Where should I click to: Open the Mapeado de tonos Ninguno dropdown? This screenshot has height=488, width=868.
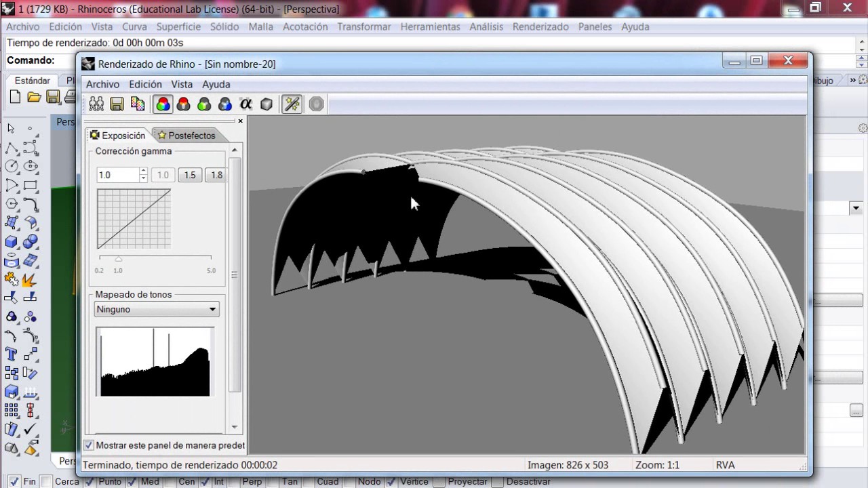[157, 309]
